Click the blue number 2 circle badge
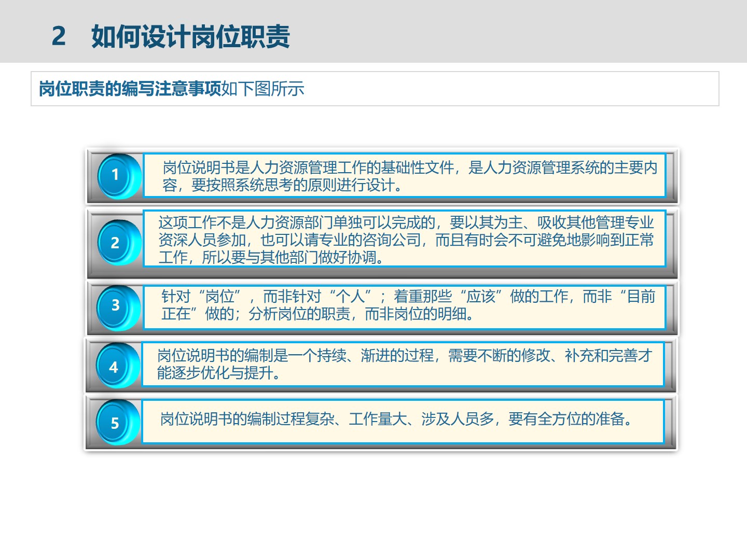 (119, 243)
